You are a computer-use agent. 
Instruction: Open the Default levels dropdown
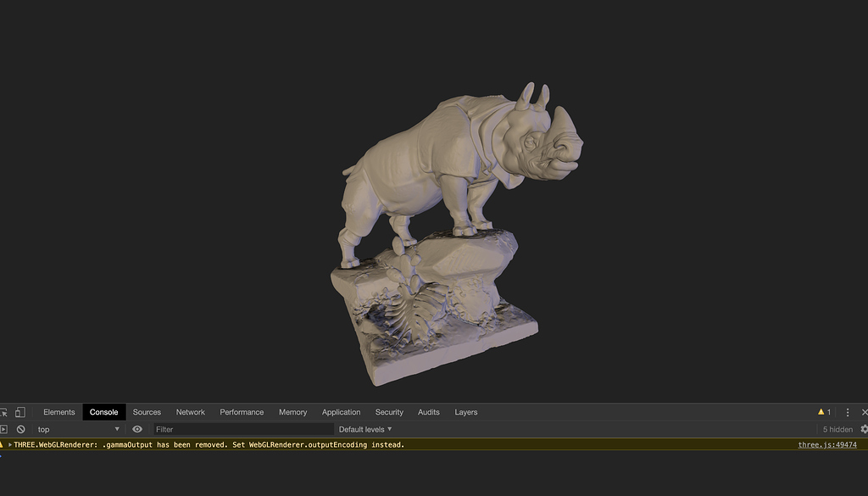coord(364,429)
